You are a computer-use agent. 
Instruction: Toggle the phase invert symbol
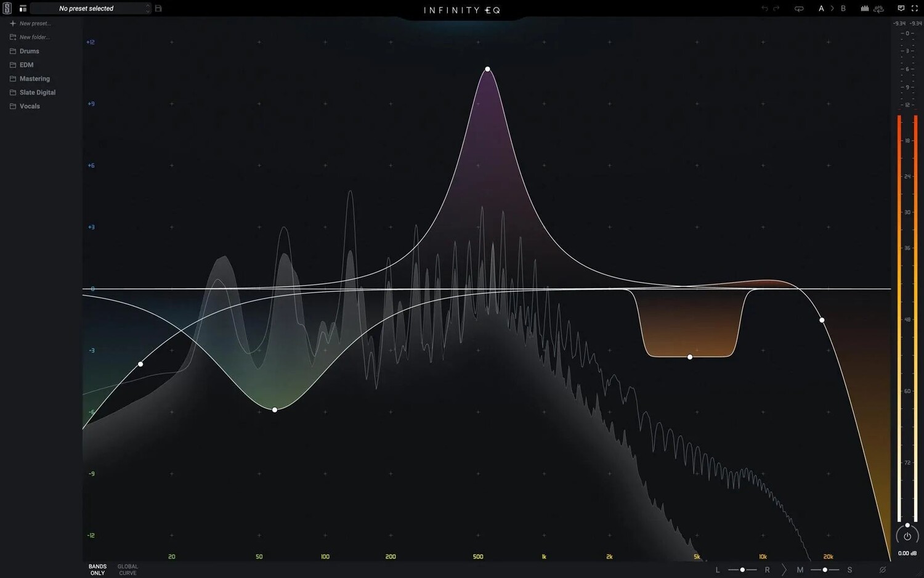tap(882, 570)
